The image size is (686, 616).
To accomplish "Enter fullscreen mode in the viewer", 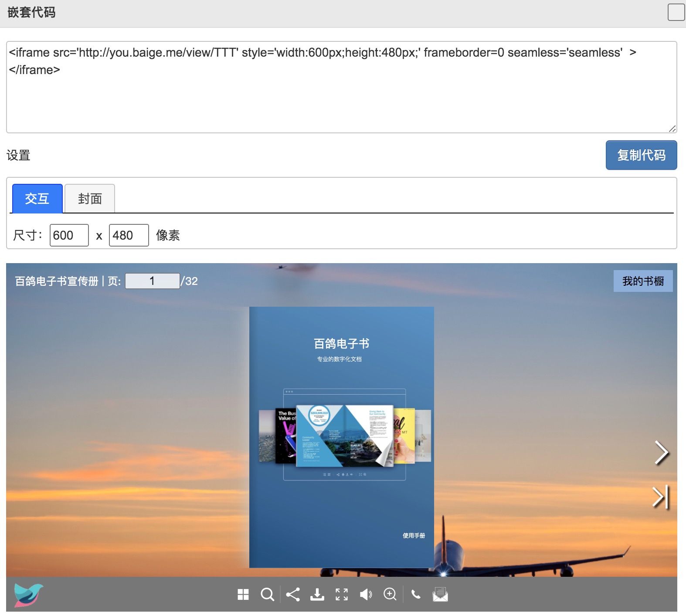I will [342, 594].
